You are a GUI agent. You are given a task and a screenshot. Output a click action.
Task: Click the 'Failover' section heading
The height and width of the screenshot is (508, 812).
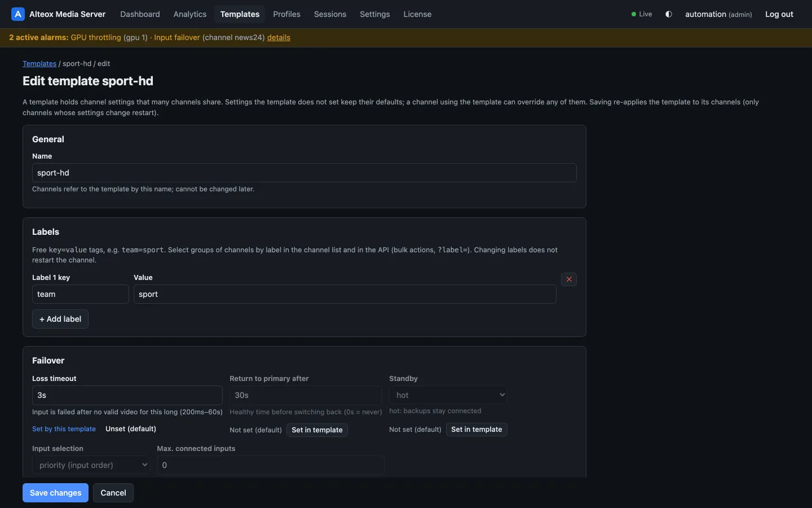click(48, 361)
